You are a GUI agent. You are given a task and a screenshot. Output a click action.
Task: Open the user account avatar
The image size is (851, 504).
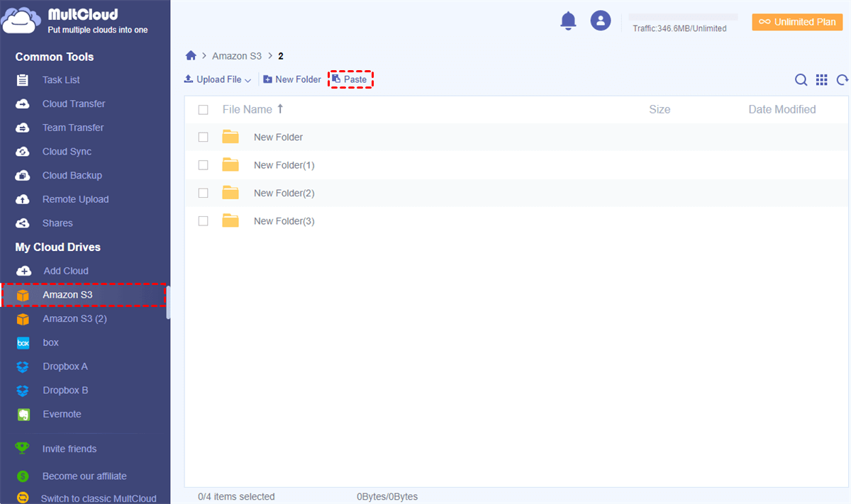(601, 21)
